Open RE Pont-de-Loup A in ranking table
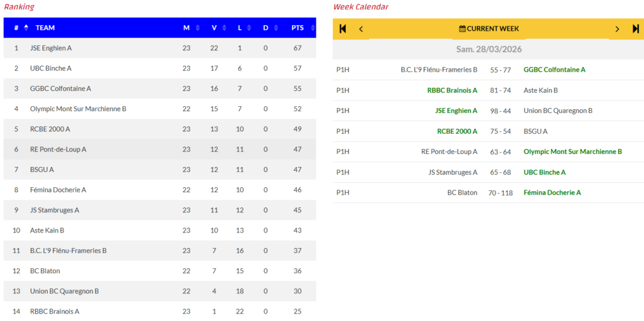 tap(58, 150)
